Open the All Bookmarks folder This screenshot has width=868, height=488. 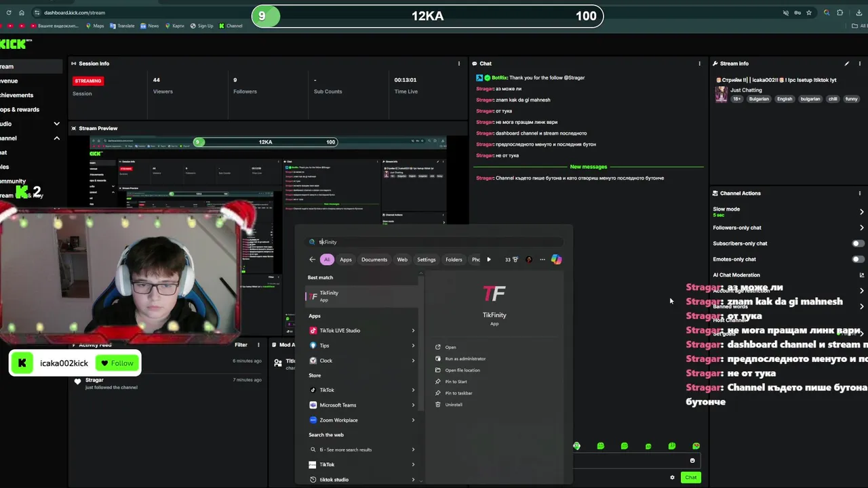tap(859, 26)
